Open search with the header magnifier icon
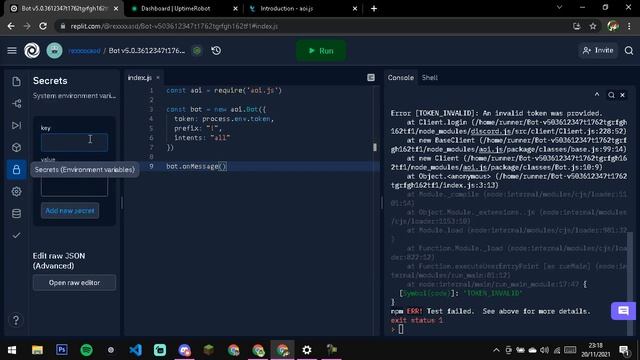The width and height of the screenshot is (640, 360). point(629,51)
